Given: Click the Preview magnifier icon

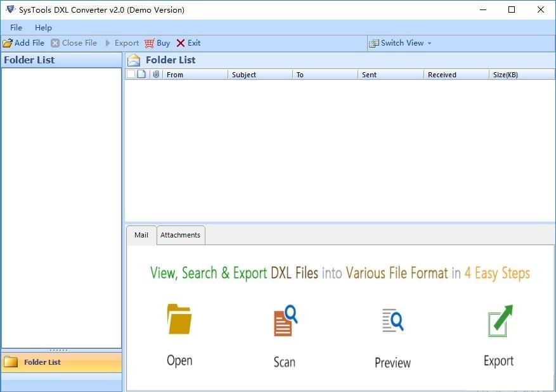Looking at the screenshot, I should 392,321.
